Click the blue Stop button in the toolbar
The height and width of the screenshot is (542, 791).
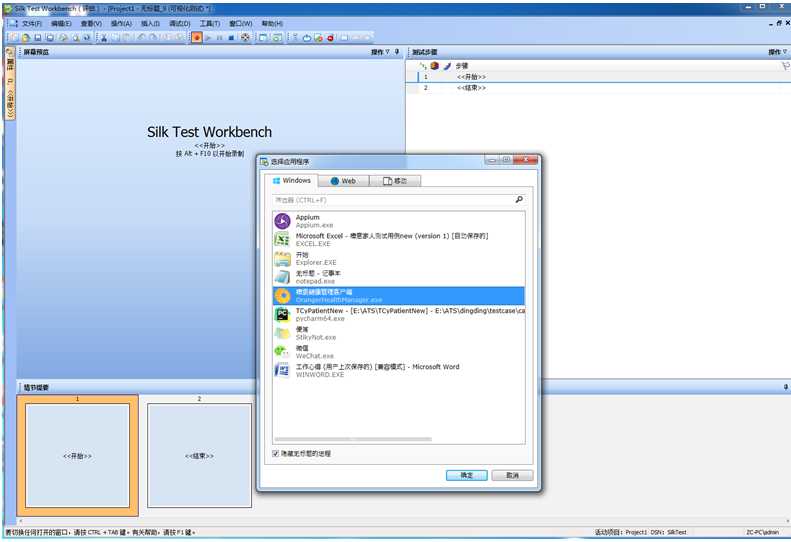(232, 38)
